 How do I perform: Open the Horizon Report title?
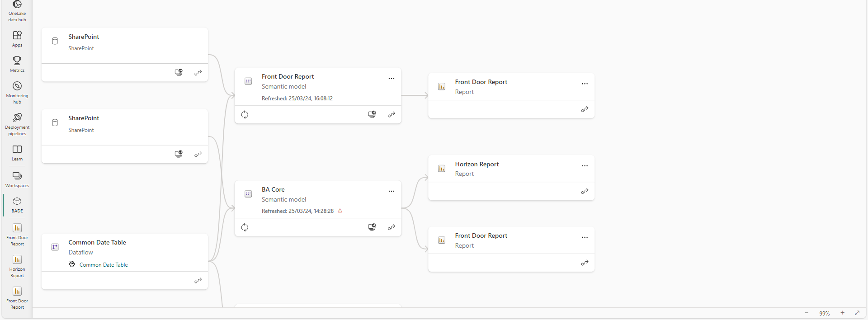[477, 164]
